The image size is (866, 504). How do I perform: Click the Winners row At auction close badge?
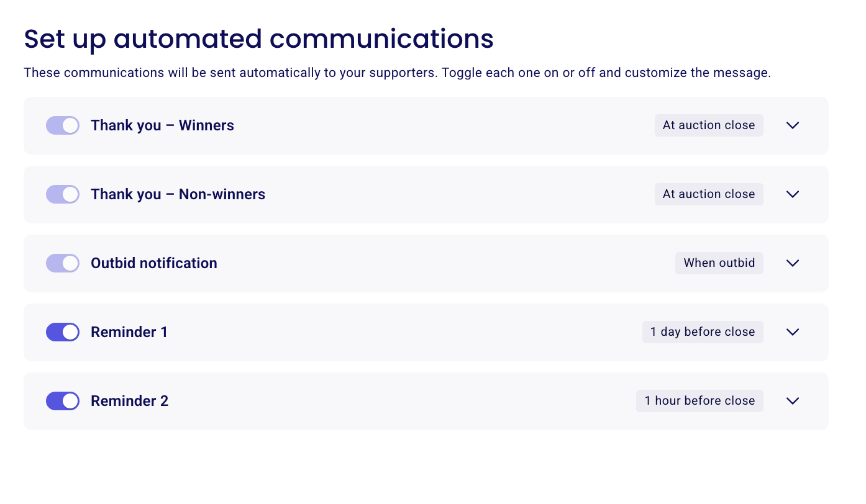tap(709, 125)
